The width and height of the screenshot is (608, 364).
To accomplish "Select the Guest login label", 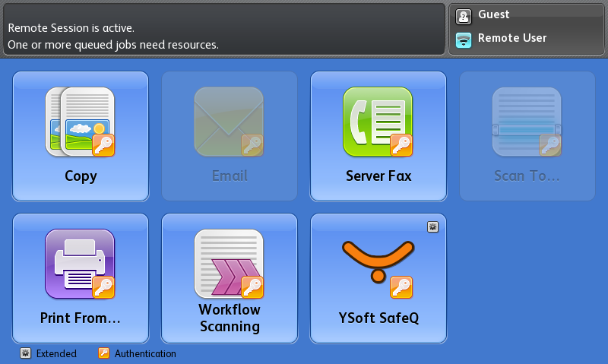I will point(493,14).
